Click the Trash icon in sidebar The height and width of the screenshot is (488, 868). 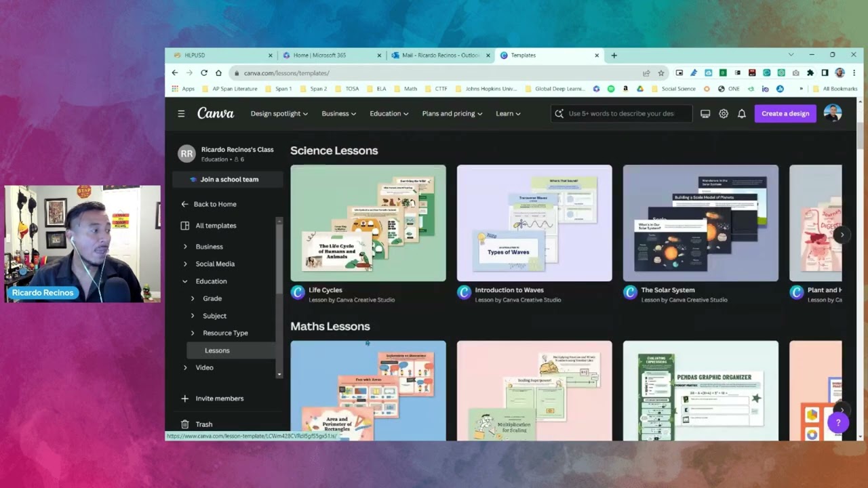click(x=185, y=424)
